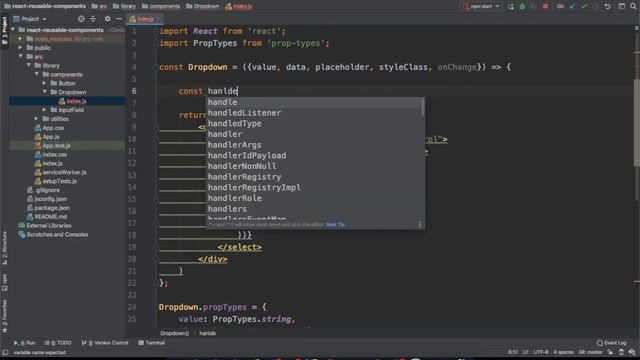Click 4 spaces indent setting
The image size is (640, 360).
coord(563,352)
